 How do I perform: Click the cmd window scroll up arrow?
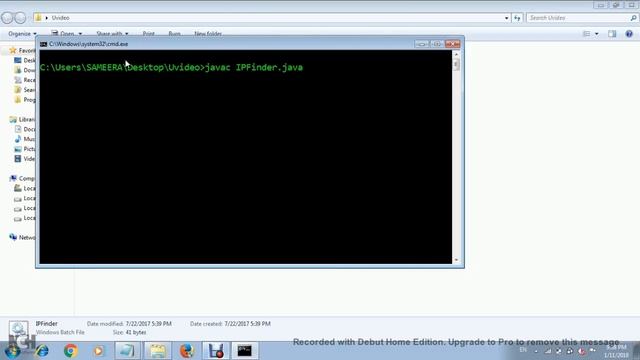pyautogui.click(x=456, y=54)
